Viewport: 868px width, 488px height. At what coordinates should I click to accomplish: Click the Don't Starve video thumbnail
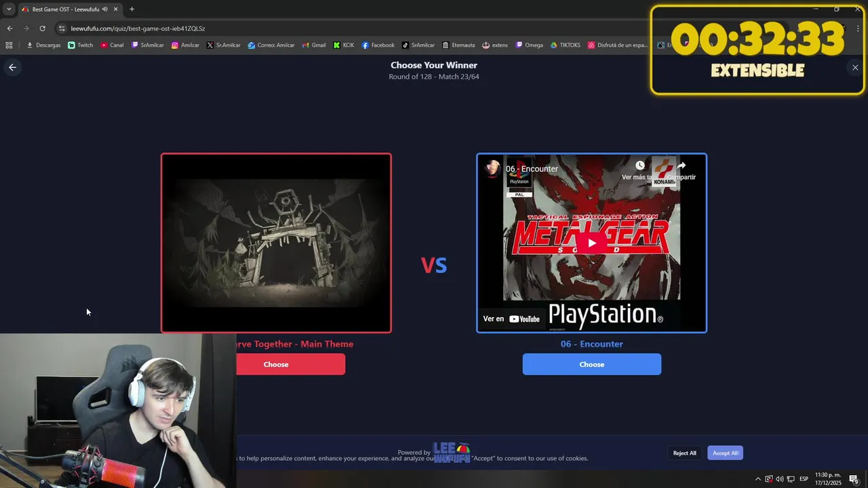point(276,243)
